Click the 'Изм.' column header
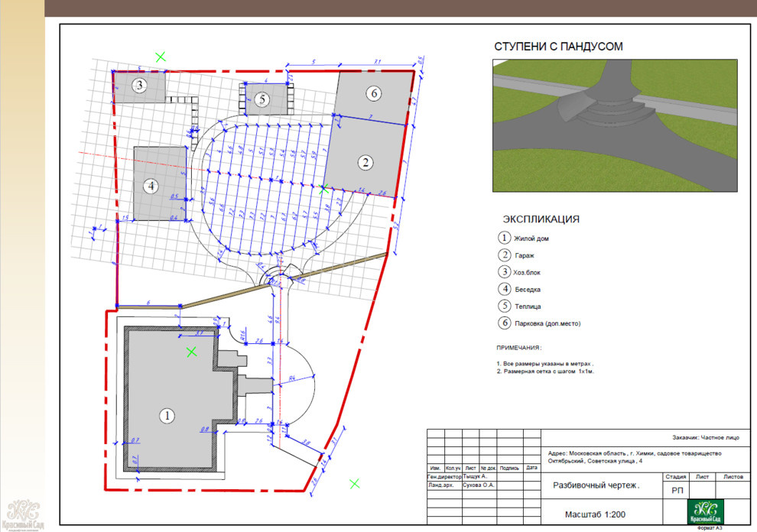This screenshot has height=532, width=757. (x=436, y=468)
